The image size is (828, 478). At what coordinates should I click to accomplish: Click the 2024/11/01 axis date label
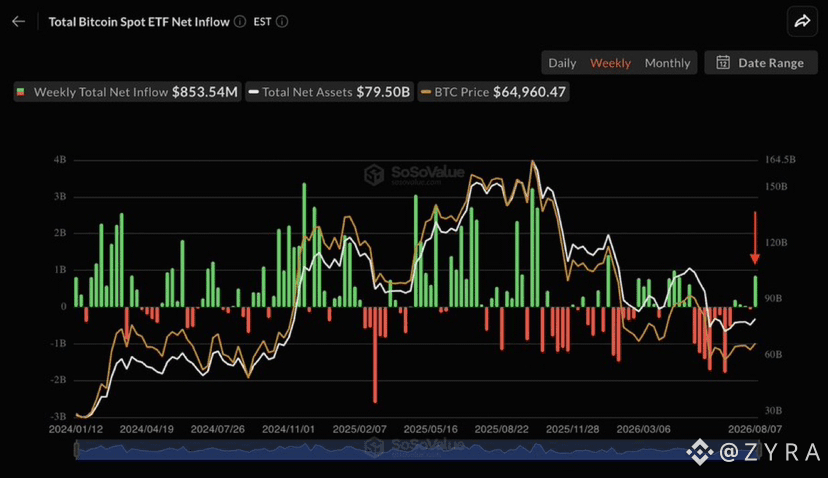tap(288, 429)
